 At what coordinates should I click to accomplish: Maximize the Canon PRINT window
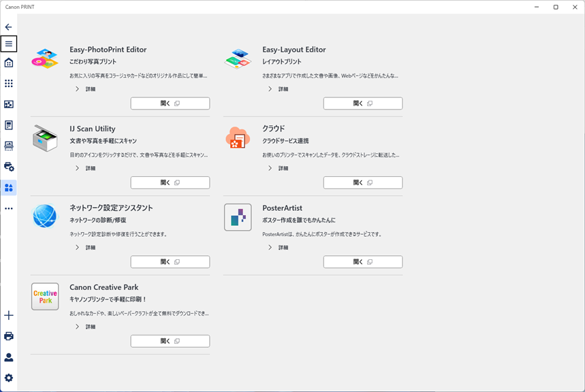point(556,7)
